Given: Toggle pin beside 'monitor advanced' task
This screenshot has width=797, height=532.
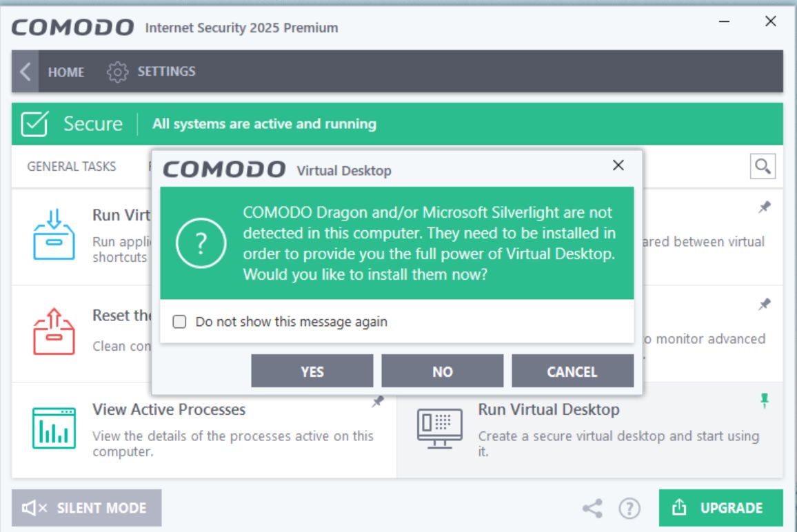Looking at the screenshot, I should (765, 304).
